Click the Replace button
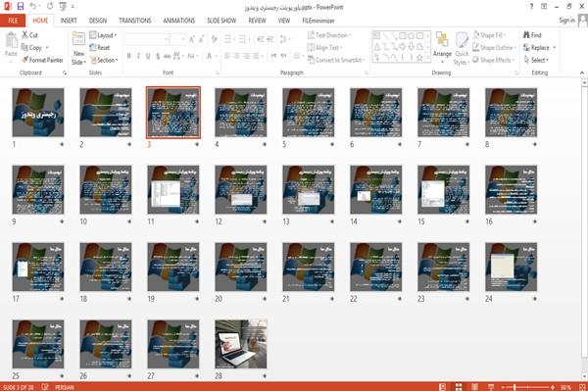Image resolution: width=588 pixels, height=391 pixels. coord(536,48)
